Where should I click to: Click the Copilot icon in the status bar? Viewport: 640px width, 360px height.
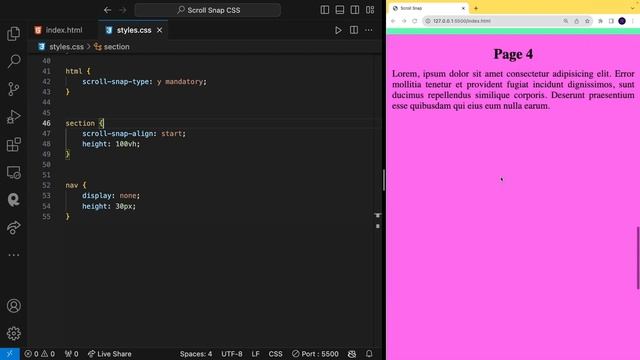352,354
